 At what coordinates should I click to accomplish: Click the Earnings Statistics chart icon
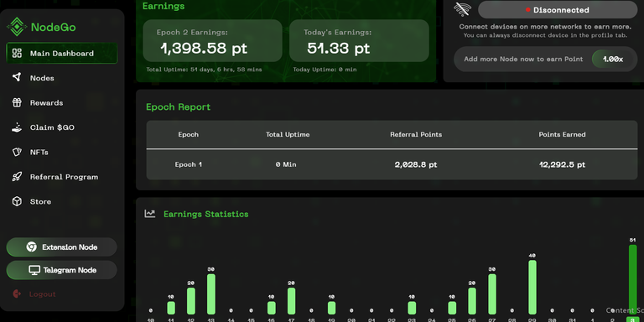click(150, 214)
